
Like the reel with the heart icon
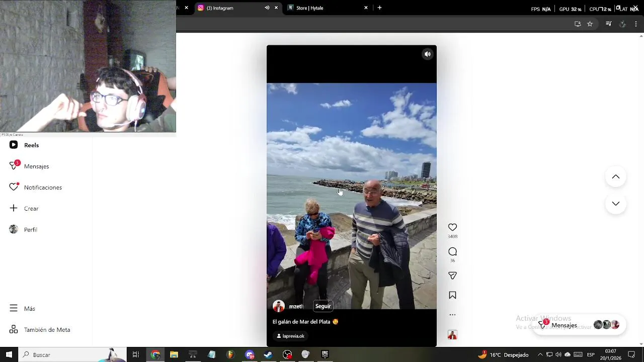pyautogui.click(x=452, y=227)
